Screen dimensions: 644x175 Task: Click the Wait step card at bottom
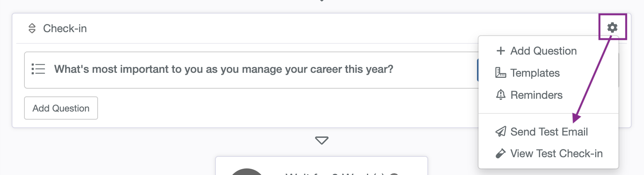tap(322, 166)
